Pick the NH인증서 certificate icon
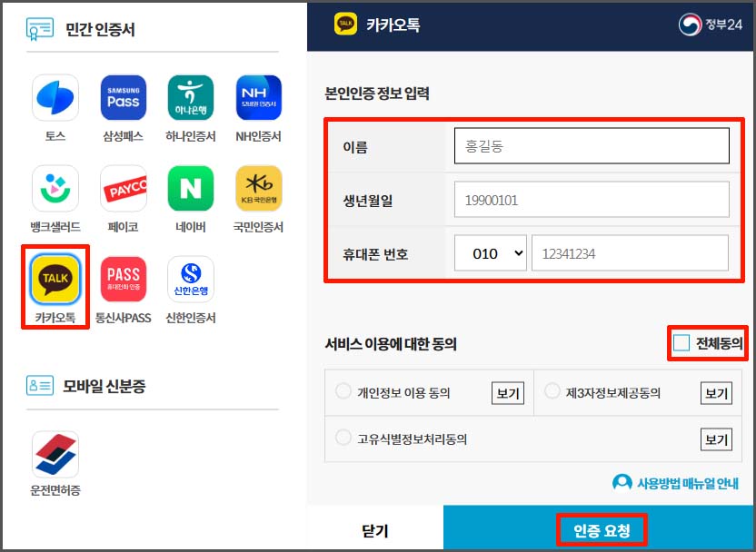The width and height of the screenshot is (756, 552). (259, 98)
